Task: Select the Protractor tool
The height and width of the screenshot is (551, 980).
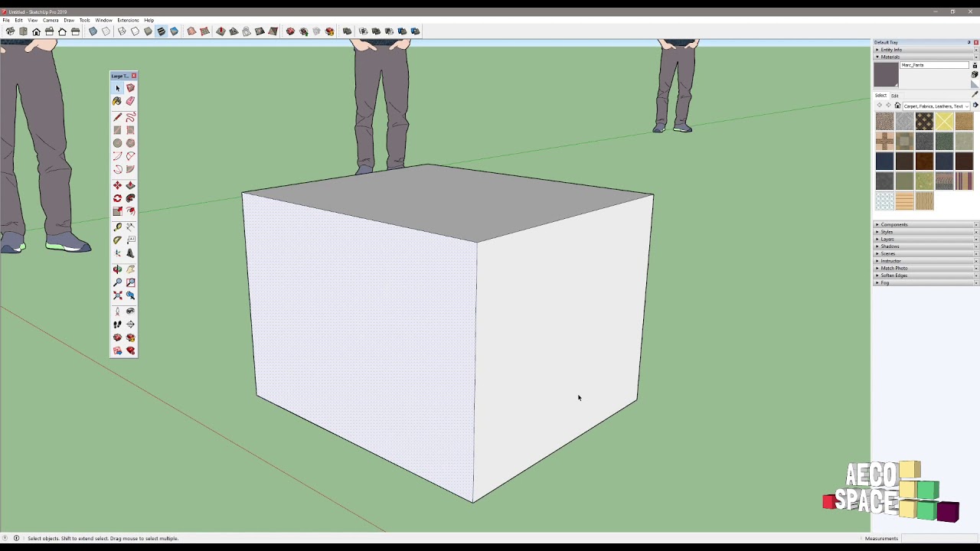Action: [x=117, y=240]
